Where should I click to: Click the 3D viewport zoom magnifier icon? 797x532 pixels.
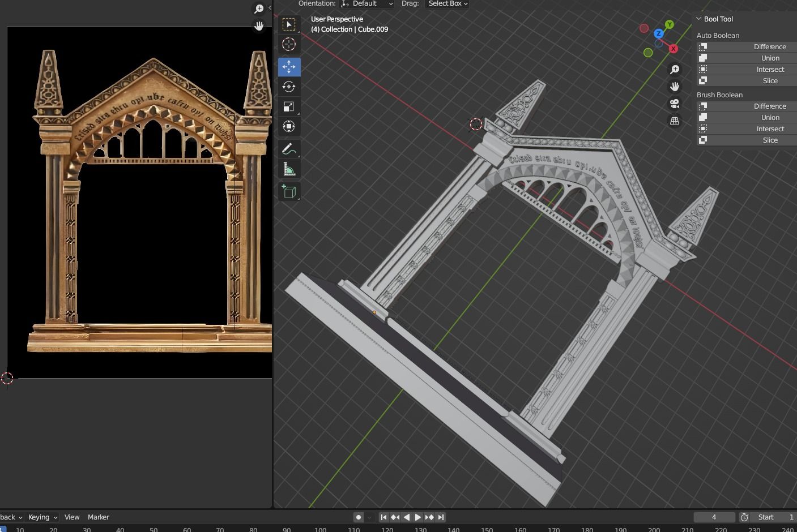[x=675, y=70]
